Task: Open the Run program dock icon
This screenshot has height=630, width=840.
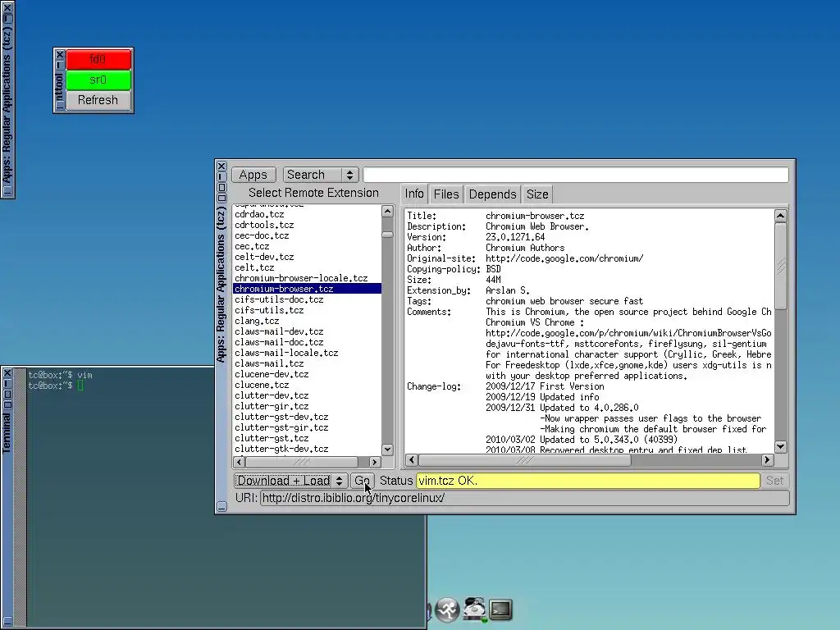Action: pos(447,609)
